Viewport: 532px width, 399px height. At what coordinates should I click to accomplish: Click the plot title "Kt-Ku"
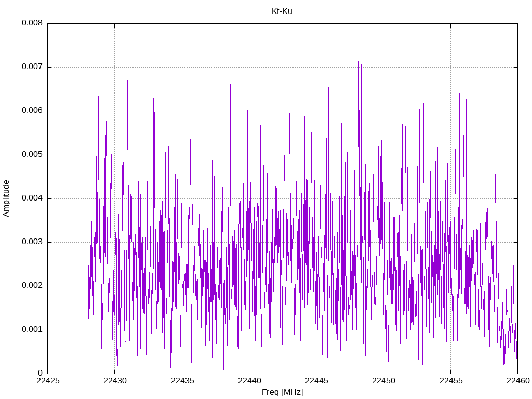coord(282,11)
